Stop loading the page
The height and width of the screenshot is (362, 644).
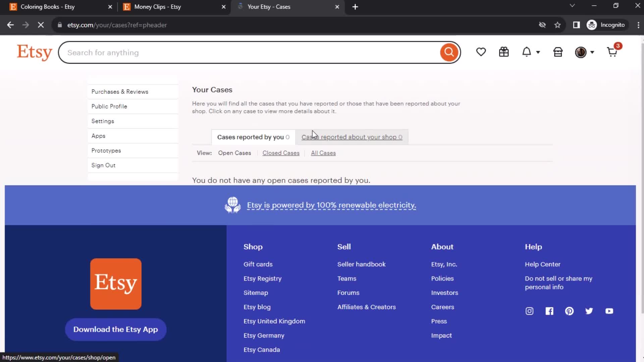pos(41,25)
